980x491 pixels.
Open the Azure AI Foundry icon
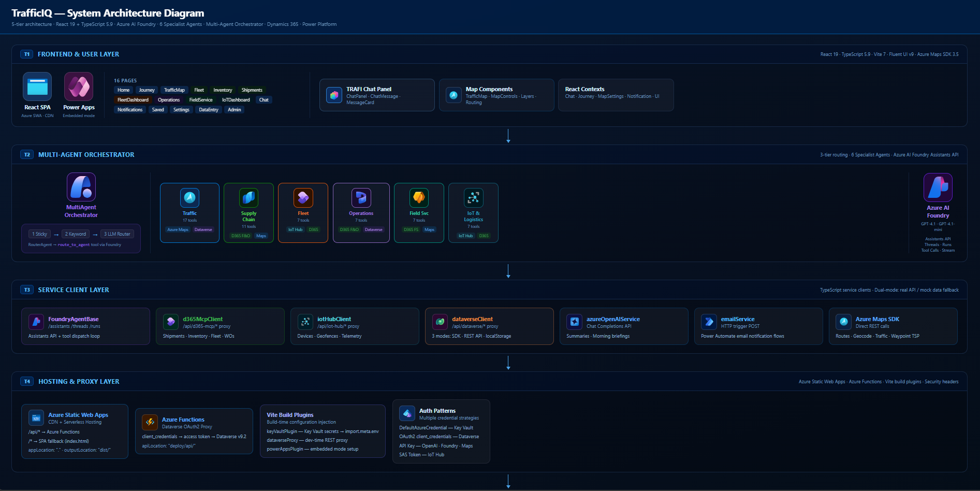click(x=938, y=187)
